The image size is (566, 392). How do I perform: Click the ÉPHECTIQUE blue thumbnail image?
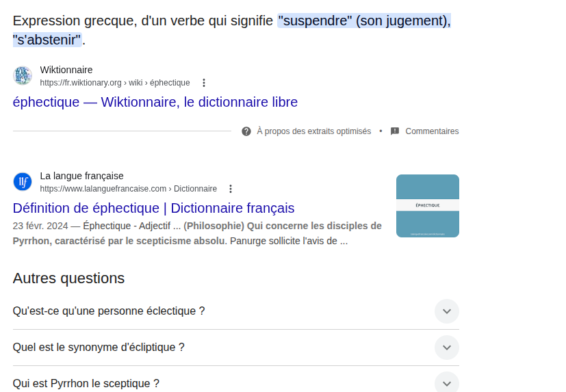point(427,206)
